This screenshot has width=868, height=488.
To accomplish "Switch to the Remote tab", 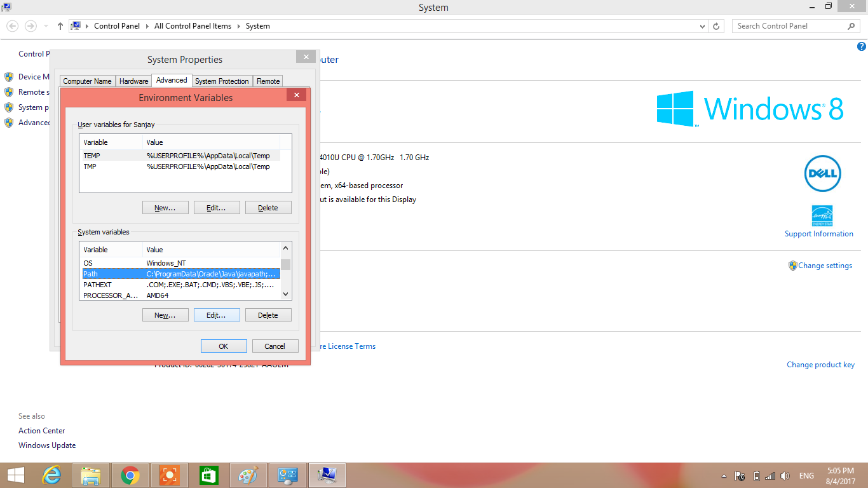I will [268, 81].
